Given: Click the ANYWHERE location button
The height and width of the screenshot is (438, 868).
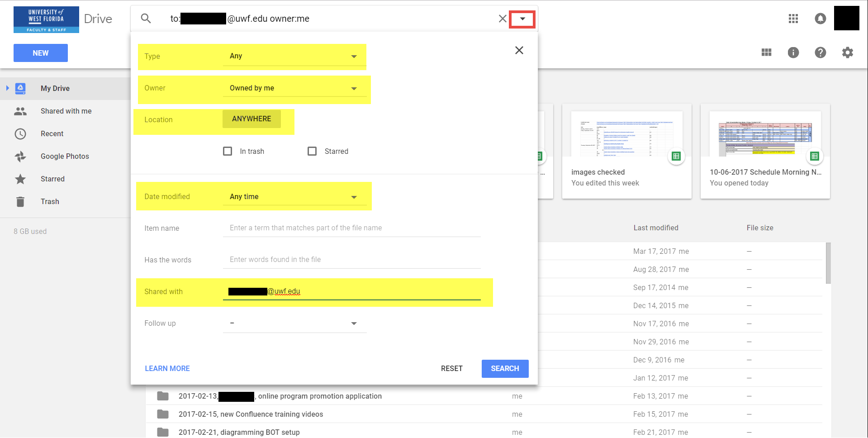Looking at the screenshot, I should 251,119.
